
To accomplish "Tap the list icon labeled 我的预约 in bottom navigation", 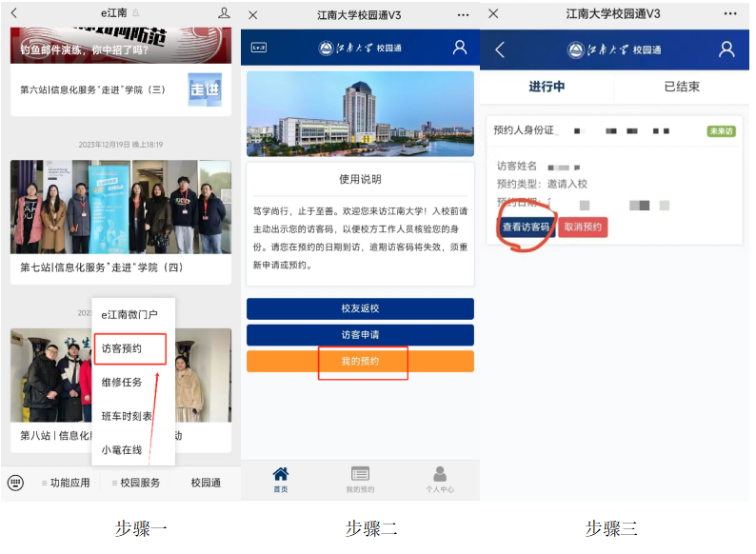I will coord(360,478).
